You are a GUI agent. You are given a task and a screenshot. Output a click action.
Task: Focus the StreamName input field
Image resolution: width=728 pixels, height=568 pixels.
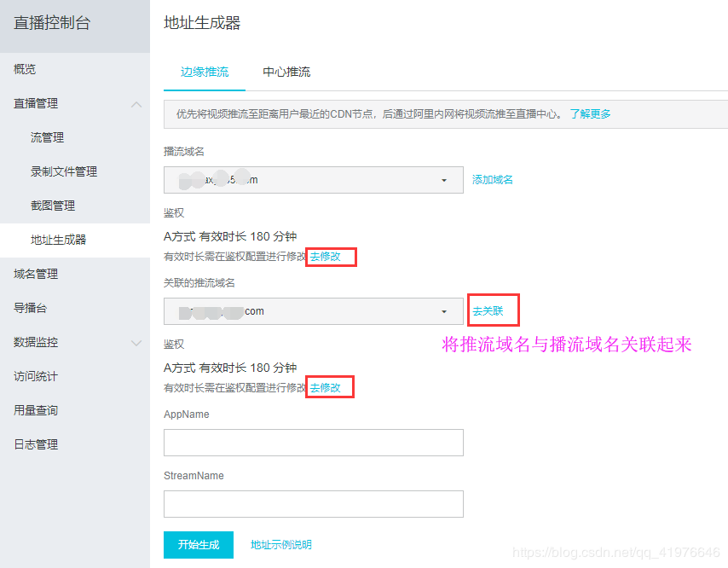(x=313, y=504)
